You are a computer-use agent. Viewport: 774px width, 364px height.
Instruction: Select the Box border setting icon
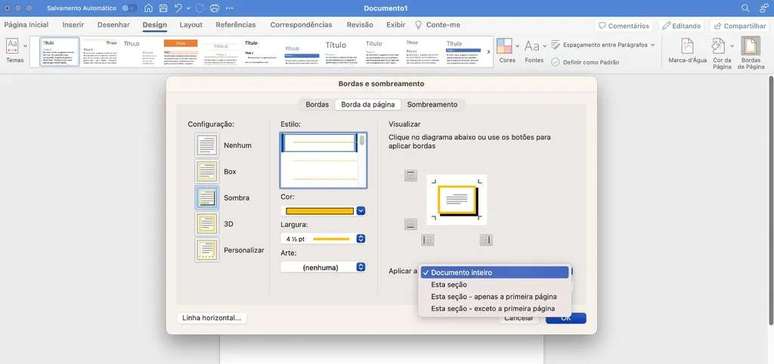tap(207, 171)
